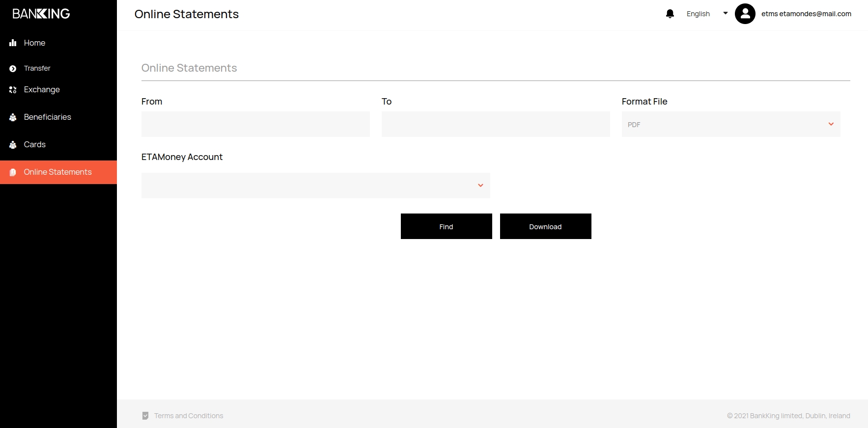Click the etms etamondes@mail.com account name

[x=806, y=14]
